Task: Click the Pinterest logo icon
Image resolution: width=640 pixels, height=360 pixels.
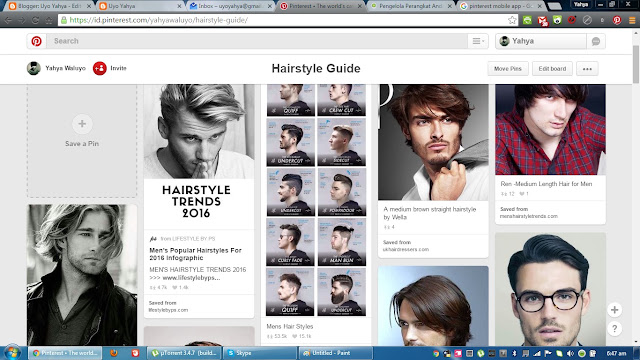Action: (x=36, y=41)
